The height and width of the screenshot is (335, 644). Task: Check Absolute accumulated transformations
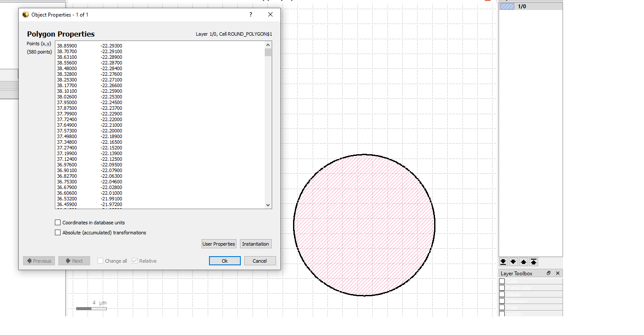[x=57, y=232]
